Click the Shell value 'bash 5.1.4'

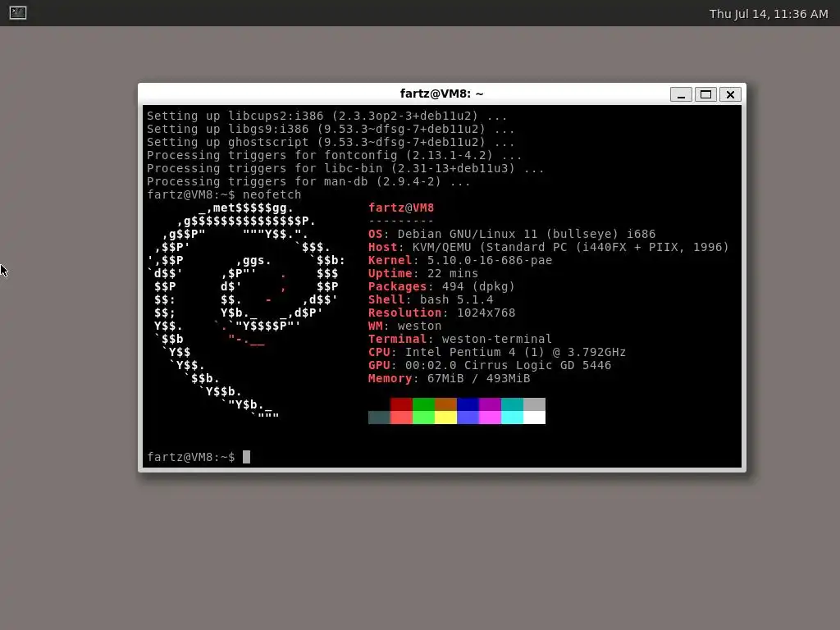[x=456, y=299]
